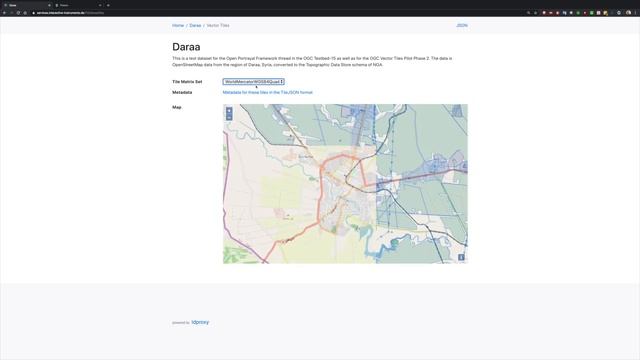The height and width of the screenshot is (360, 640).
Task: Click the browser back arrow
Action: tap(4, 13)
